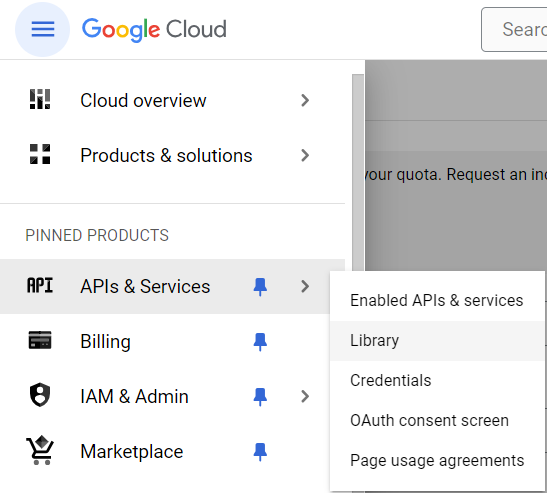This screenshot has height=493, width=547.
Task: Click the Products & solutions grid icon
Action: click(40, 154)
